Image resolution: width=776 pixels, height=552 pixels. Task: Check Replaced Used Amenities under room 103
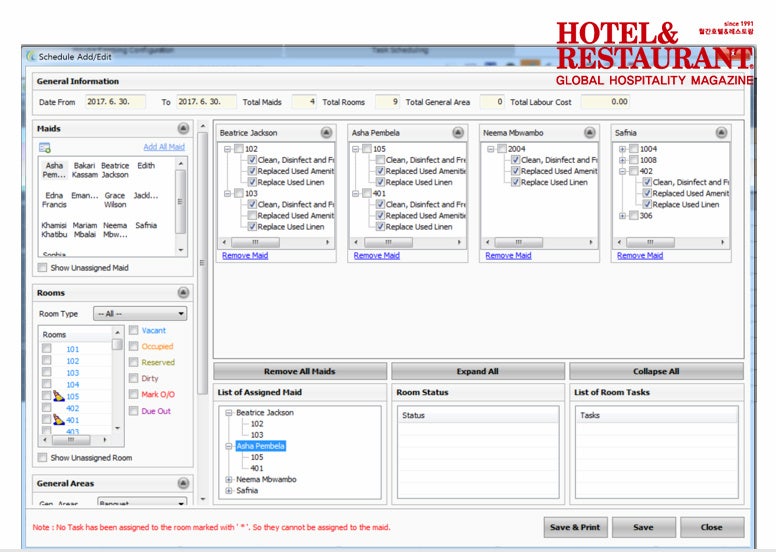point(252,215)
